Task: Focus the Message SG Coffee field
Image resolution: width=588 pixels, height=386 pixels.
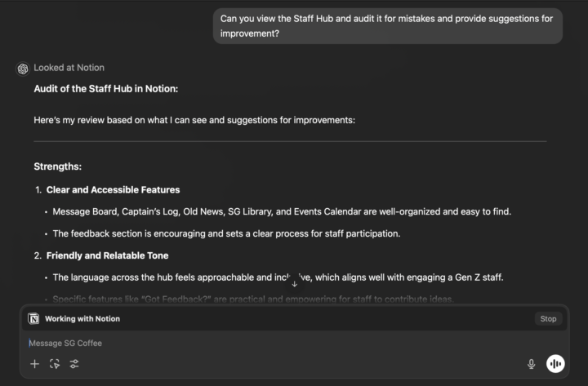Action: pos(294,343)
